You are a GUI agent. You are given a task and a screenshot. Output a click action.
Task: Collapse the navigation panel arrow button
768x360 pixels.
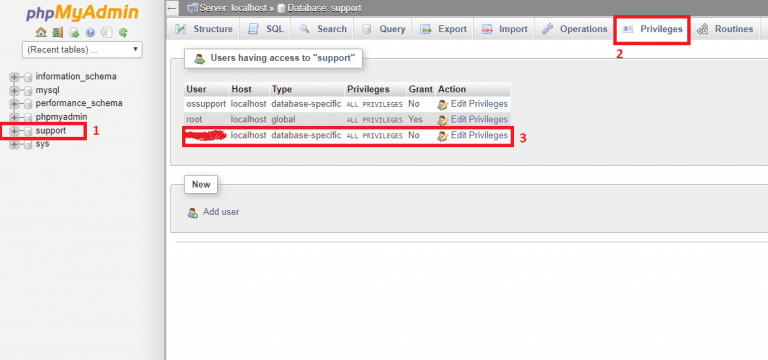click(x=172, y=8)
